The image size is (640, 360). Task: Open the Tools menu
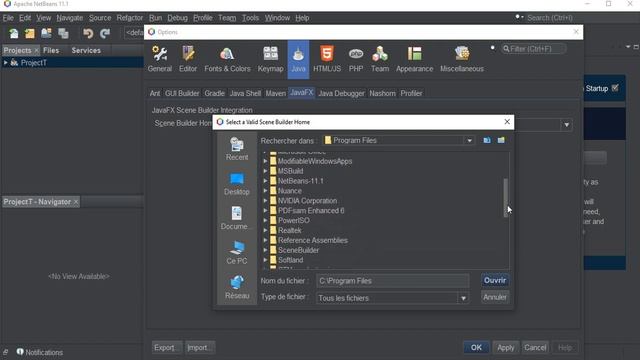(250, 18)
